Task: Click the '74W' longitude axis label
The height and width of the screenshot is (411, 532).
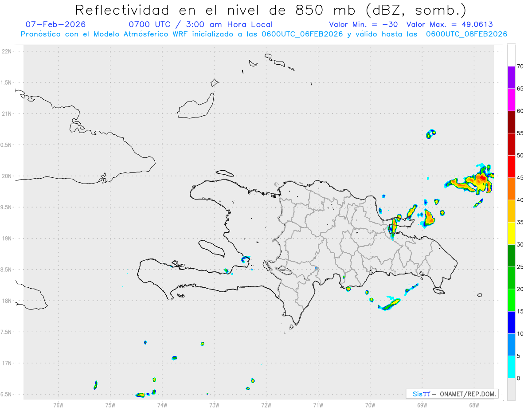Action: (162, 404)
